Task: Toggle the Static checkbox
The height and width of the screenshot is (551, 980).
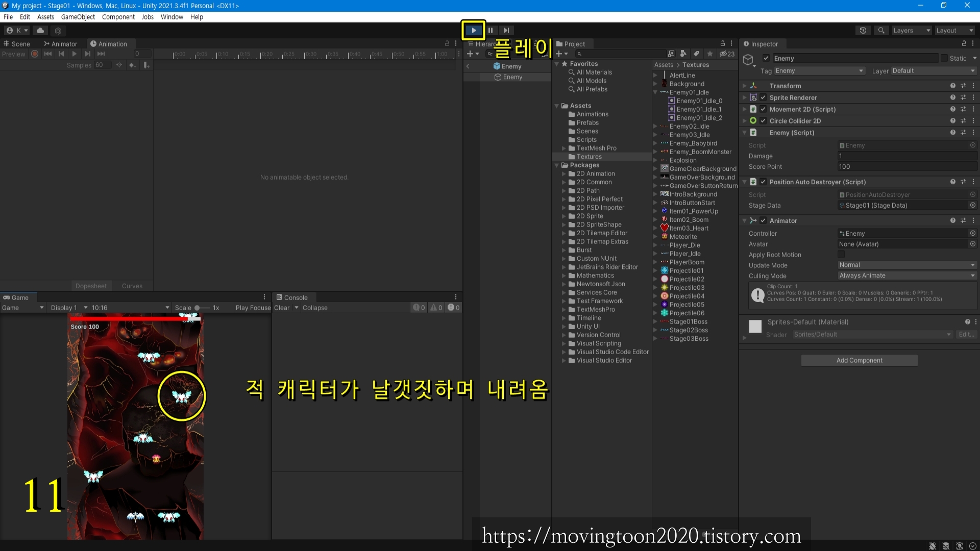Action: [944, 58]
